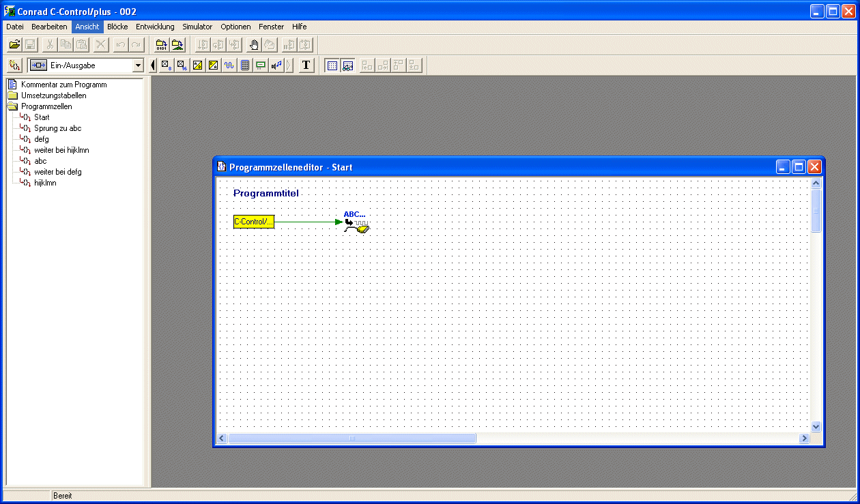Screen dimensions: 860x504
Task: Open the Fenster menu
Action: tap(272, 27)
